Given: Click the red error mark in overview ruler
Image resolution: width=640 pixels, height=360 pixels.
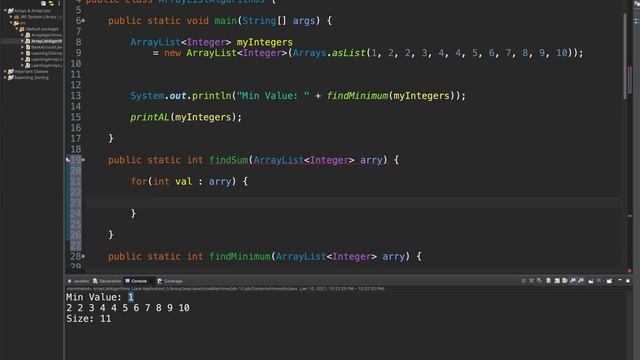Looking at the screenshot, I should point(630,270).
